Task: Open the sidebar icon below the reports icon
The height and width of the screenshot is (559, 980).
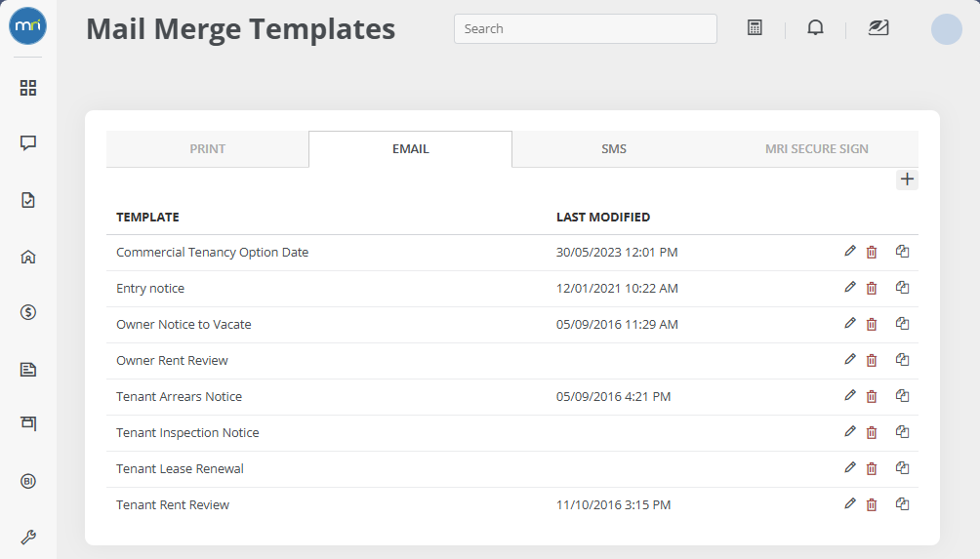Action: [x=28, y=423]
